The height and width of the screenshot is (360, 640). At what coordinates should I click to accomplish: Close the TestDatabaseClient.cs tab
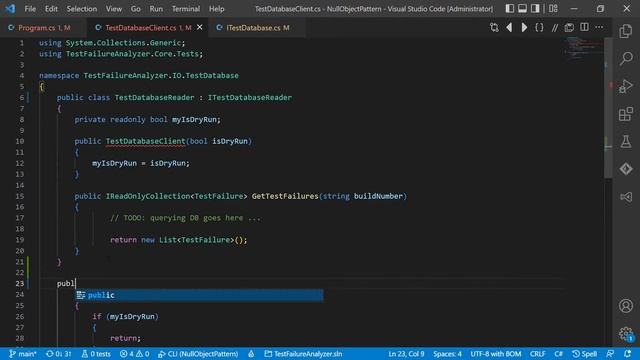200,27
